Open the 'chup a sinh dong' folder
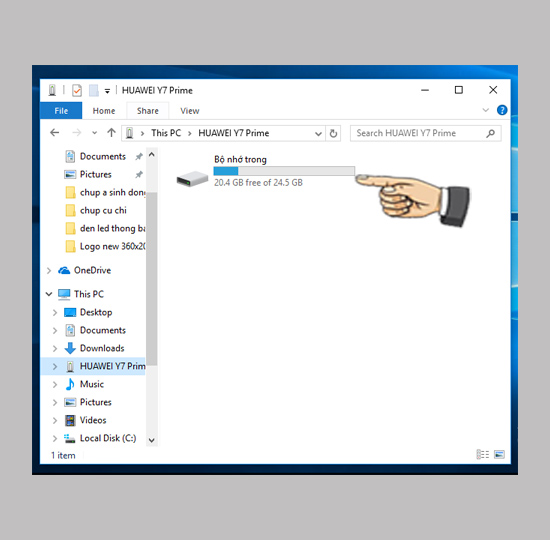Viewport: 550px width, 540px height. 105,193
